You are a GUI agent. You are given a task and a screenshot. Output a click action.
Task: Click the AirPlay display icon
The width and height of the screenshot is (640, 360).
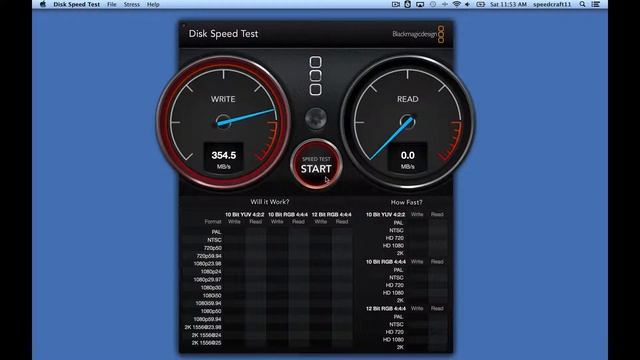click(x=420, y=4)
